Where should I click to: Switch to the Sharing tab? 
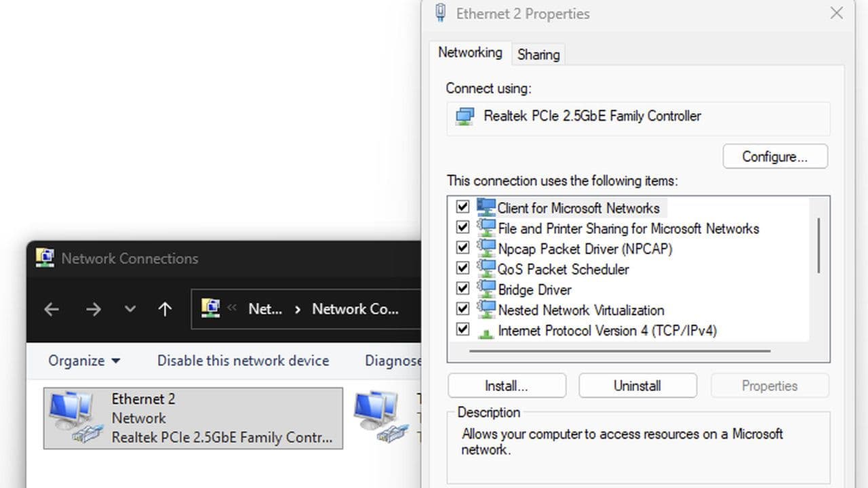538,55
